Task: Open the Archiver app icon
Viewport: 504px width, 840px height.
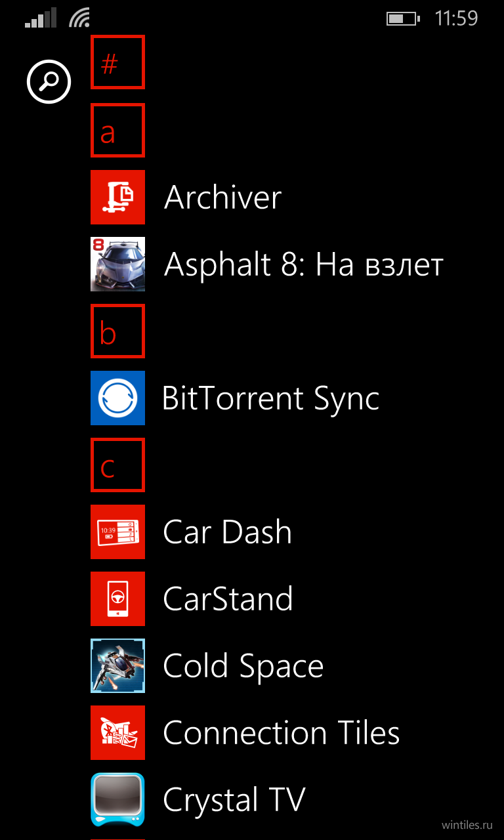Action: click(117, 197)
